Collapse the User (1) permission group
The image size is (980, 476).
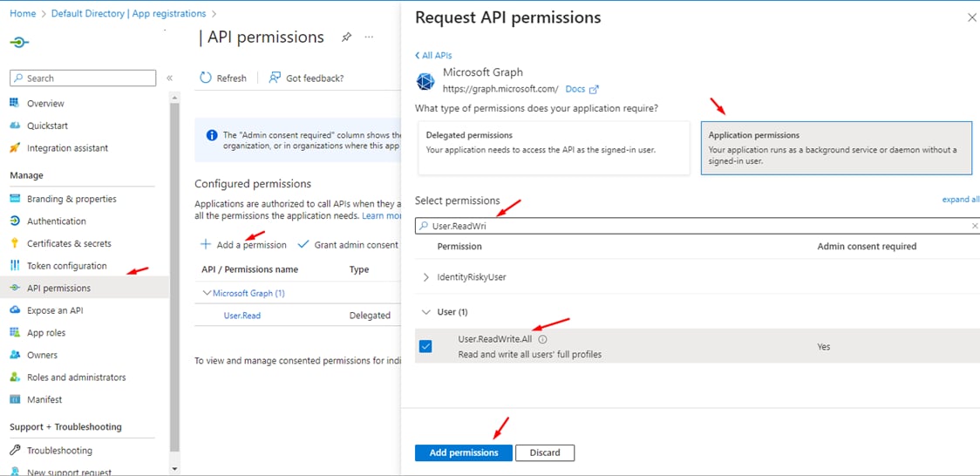tap(426, 312)
